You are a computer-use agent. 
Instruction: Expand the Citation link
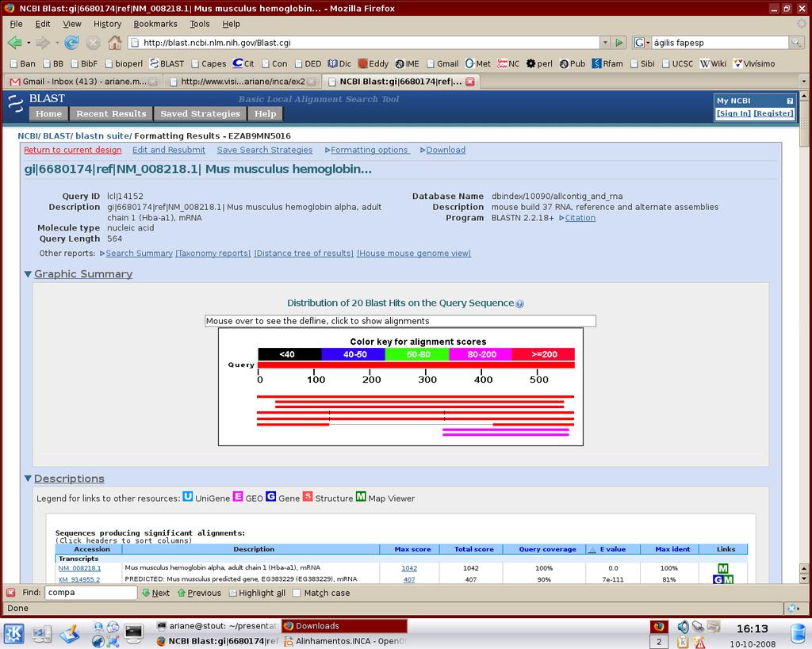pos(577,218)
